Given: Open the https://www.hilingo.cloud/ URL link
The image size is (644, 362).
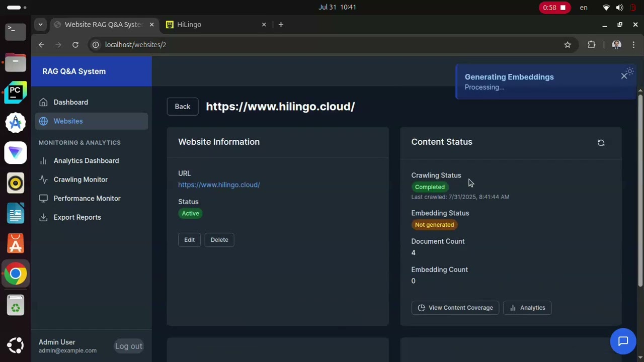Looking at the screenshot, I should point(219,185).
